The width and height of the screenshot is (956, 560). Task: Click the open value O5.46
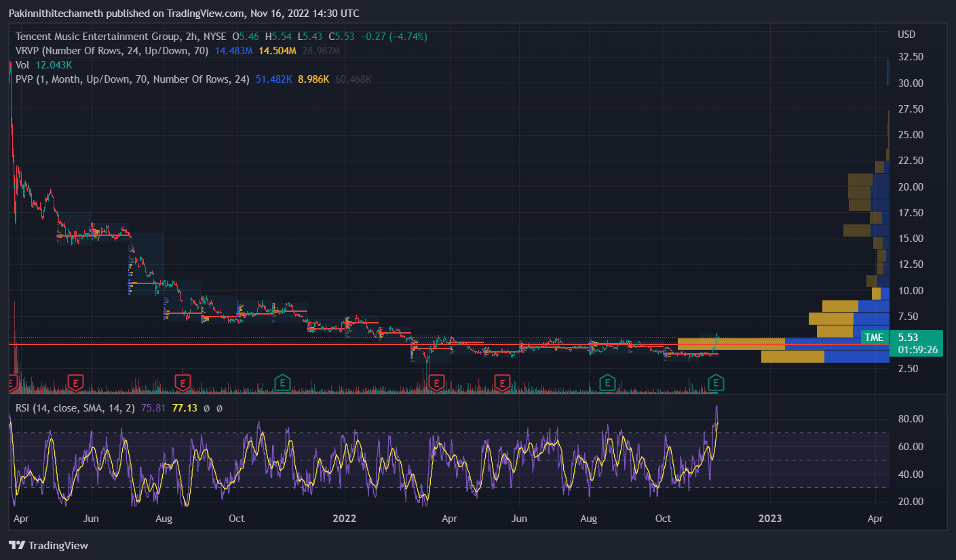(245, 35)
